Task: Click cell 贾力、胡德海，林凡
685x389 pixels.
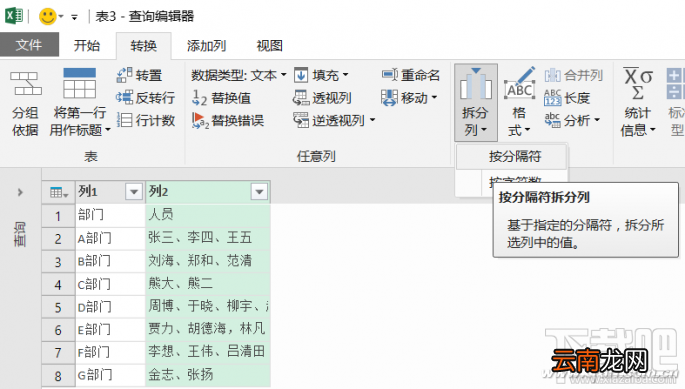Action: pyautogui.click(x=208, y=330)
